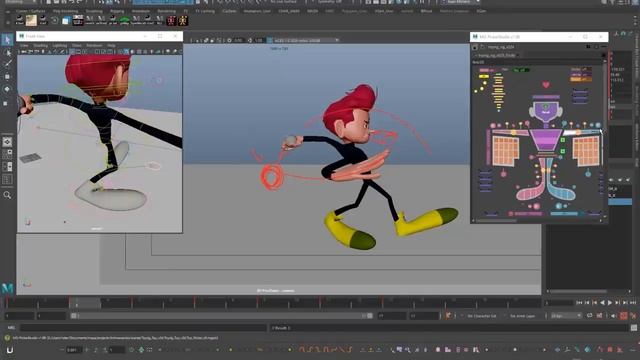Switch to four view layout icon
This screenshot has width=640, height=360.
point(7,154)
